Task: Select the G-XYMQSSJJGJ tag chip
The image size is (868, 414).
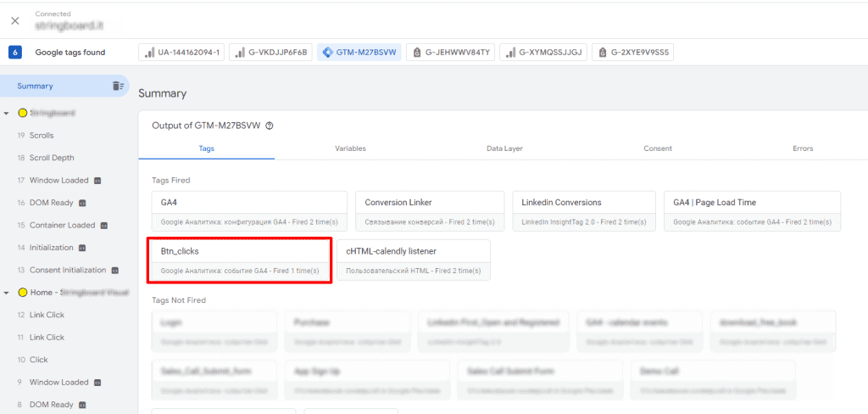Action: (543, 53)
